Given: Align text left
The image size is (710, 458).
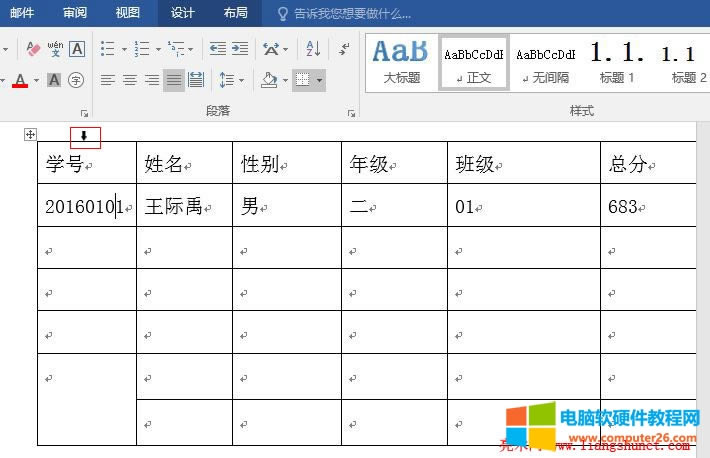Looking at the screenshot, I should click(x=108, y=81).
